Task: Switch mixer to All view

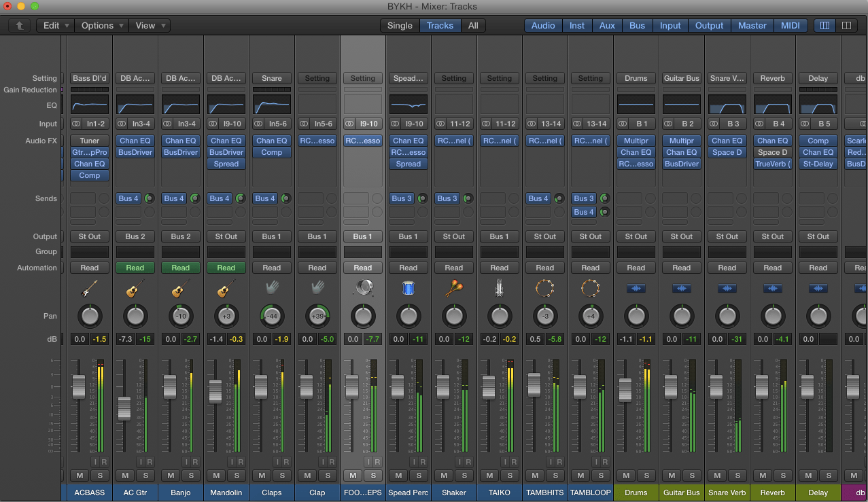Action: pyautogui.click(x=473, y=26)
